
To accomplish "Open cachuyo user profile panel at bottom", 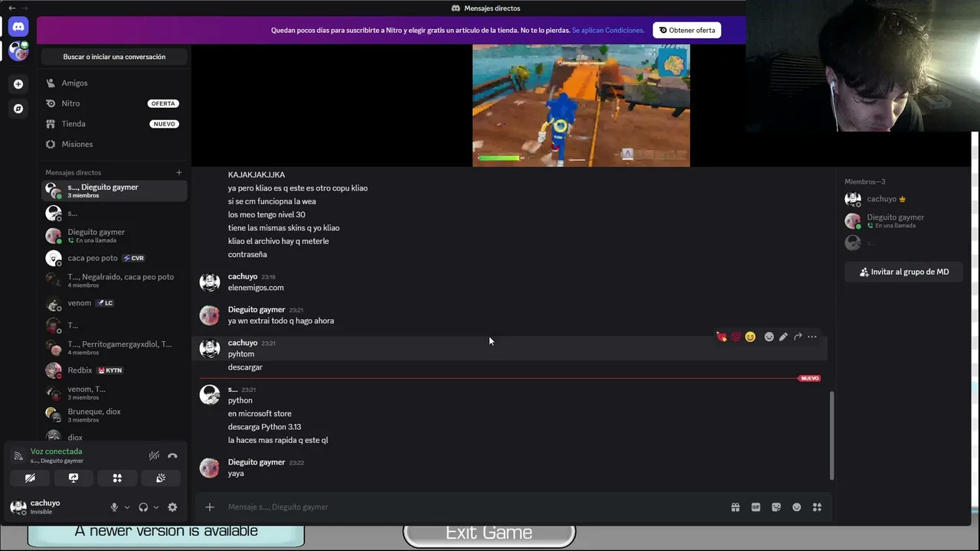I will [55, 507].
